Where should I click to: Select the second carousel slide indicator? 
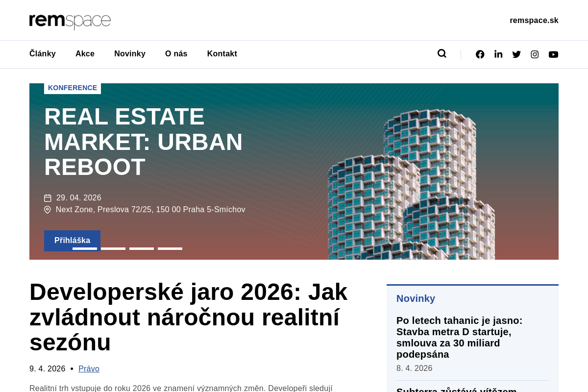click(x=113, y=249)
